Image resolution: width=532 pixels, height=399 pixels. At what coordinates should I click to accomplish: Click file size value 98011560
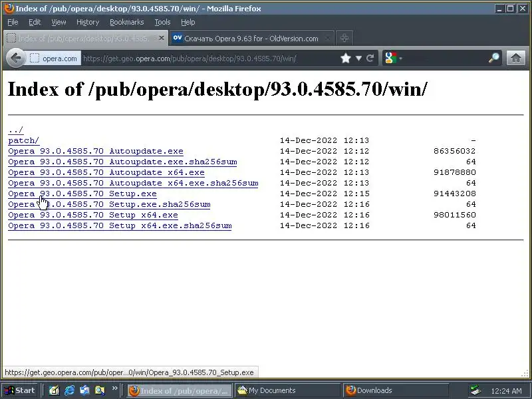[455, 215]
